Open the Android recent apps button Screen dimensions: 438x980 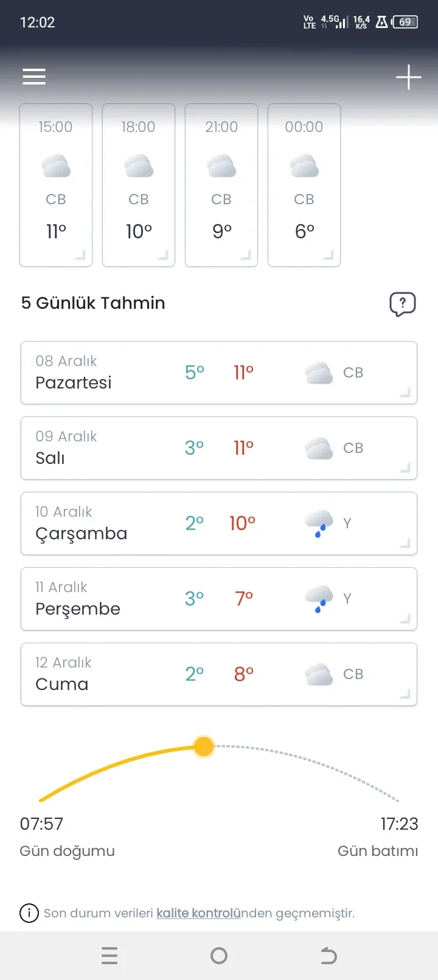click(109, 956)
